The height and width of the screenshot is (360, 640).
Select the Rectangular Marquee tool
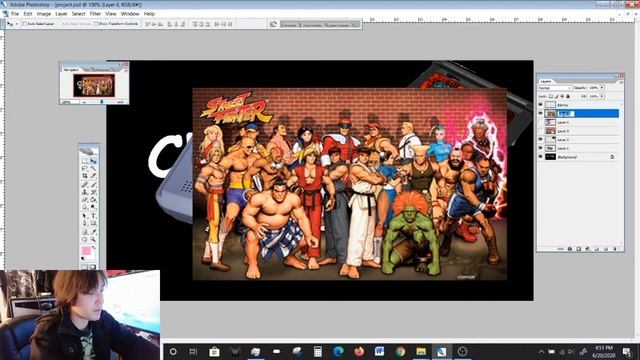coord(84,161)
